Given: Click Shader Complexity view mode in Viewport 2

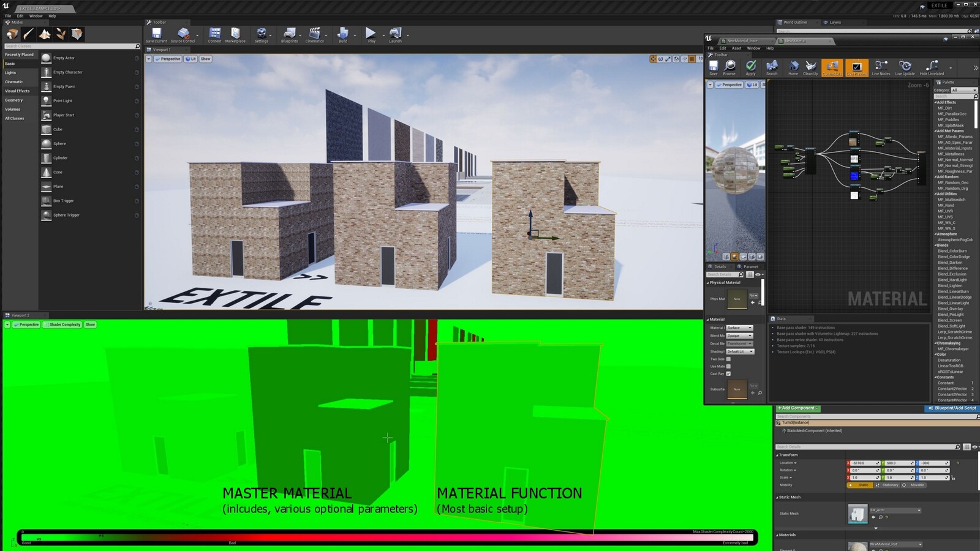Looking at the screenshot, I should (62, 324).
